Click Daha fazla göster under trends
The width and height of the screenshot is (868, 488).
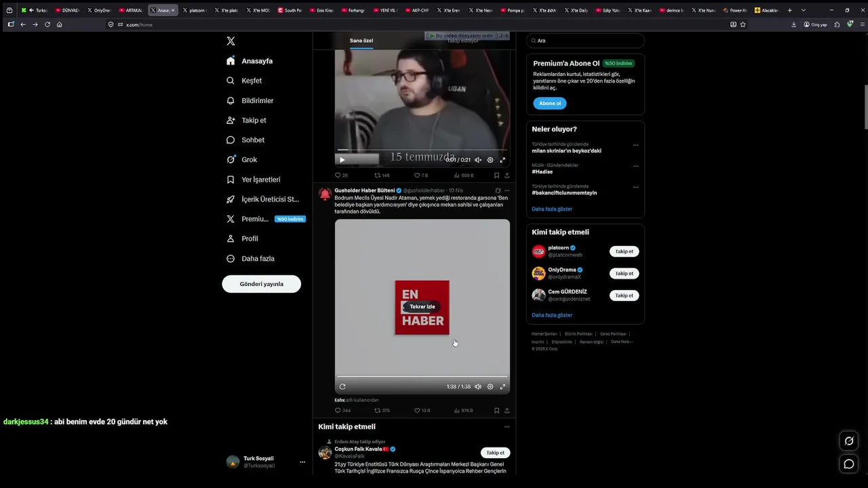(552, 209)
